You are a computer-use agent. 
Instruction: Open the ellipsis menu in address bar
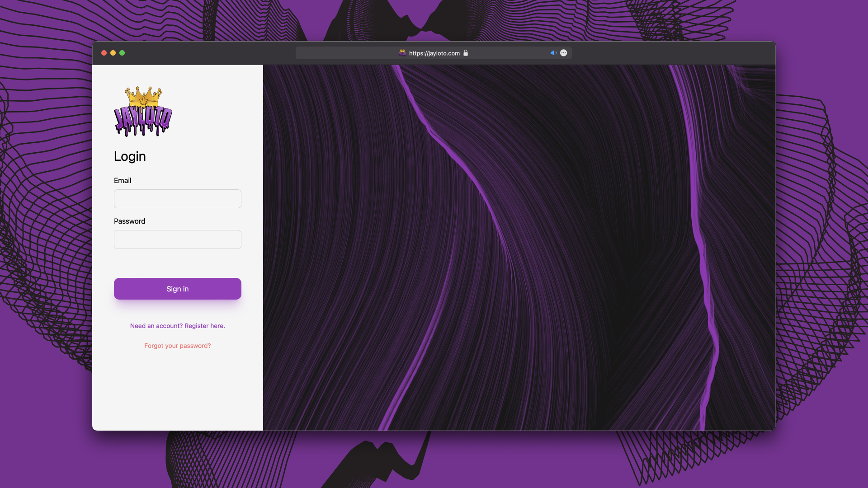[564, 53]
